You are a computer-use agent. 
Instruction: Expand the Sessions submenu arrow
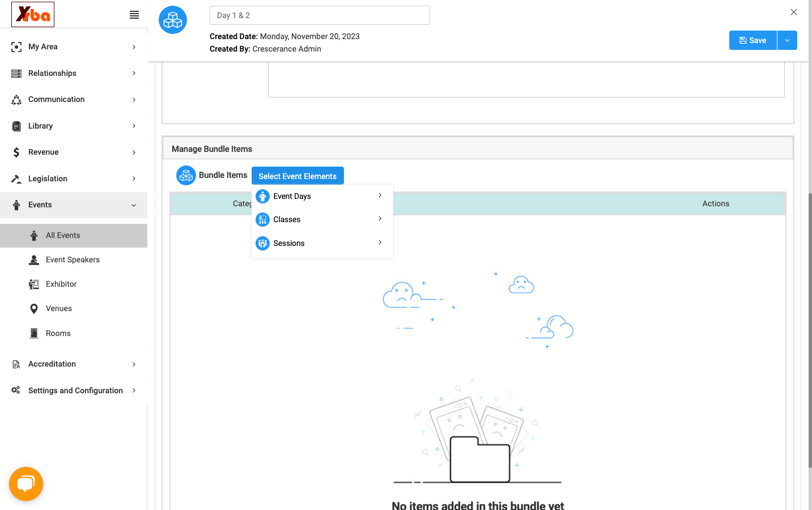380,243
